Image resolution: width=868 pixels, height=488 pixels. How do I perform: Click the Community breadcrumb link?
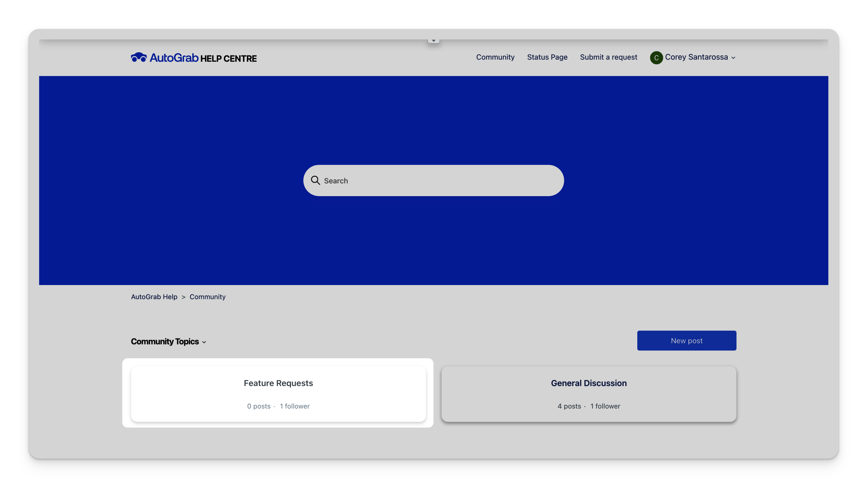(207, 297)
